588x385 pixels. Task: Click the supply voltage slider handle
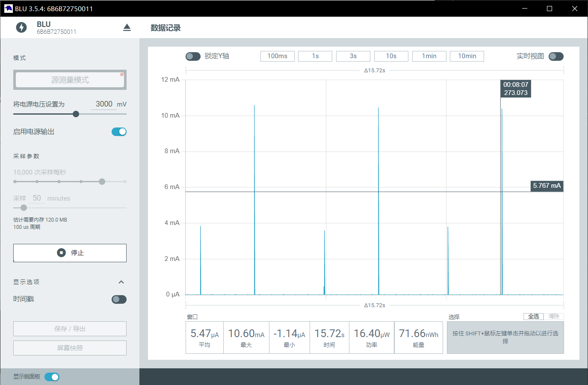pyautogui.click(x=76, y=114)
